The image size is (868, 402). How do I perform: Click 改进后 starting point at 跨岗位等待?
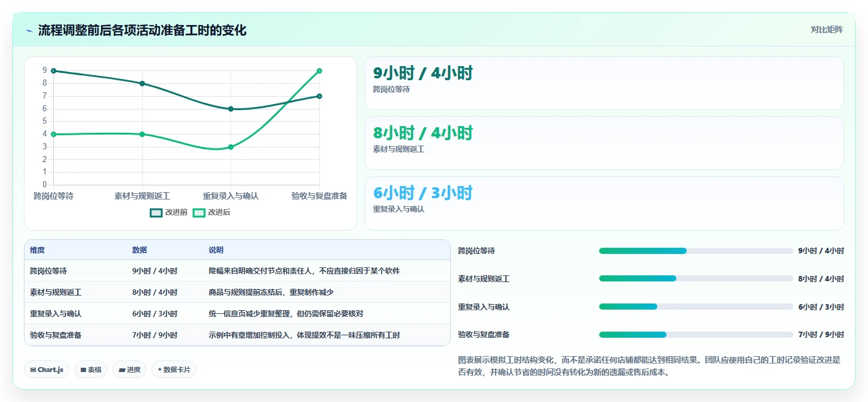pyautogui.click(x=54, y=134)
